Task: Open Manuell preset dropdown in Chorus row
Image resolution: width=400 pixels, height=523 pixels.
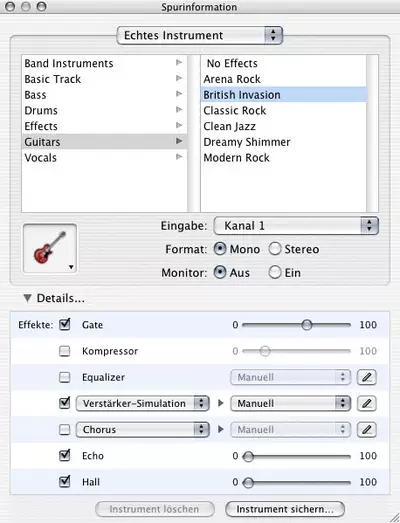Action: pos(290,430)
